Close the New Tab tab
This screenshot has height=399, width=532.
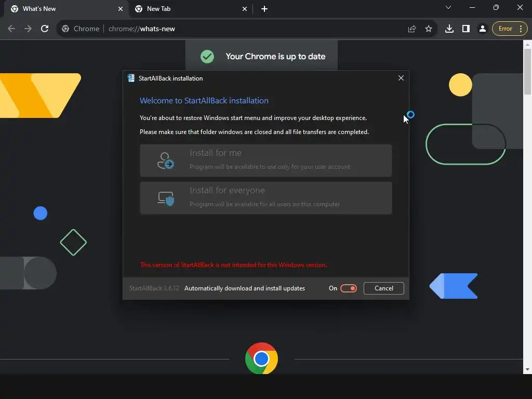tap(245, 9)
